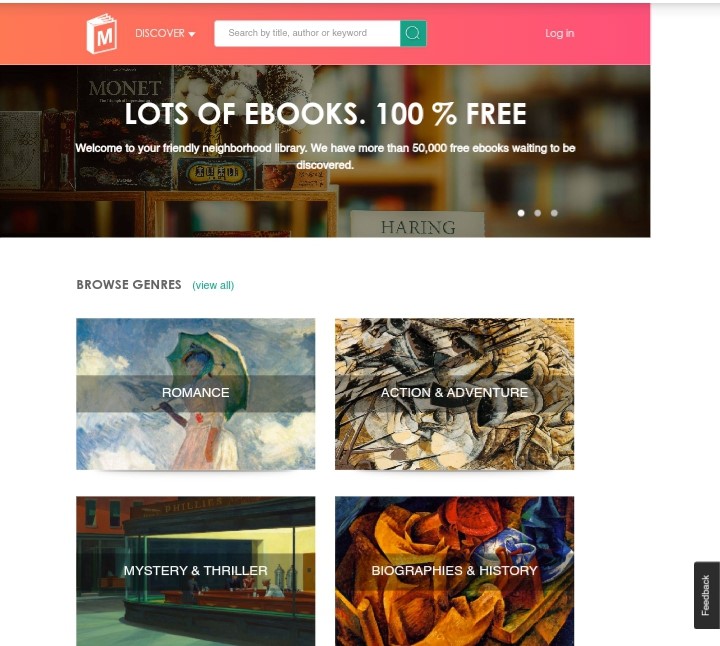
Task: Open the Romance genre tile
Action: [196, 394]
